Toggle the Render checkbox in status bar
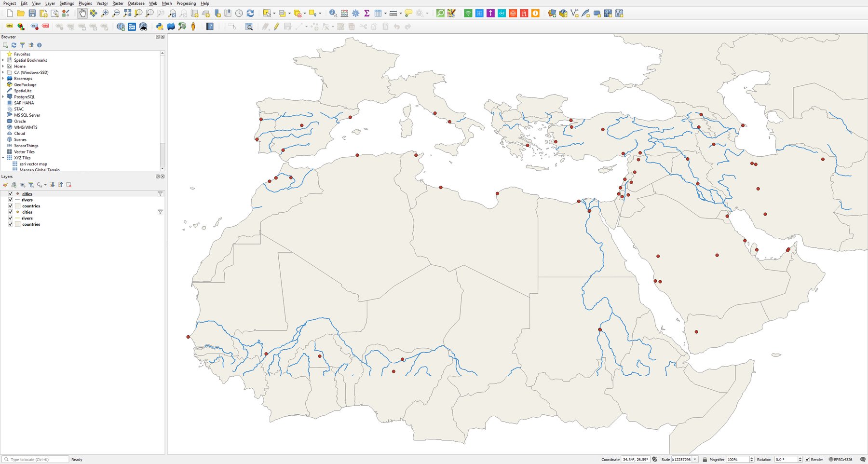The width and height of the screenshot is (868, 464). pos(807,460)
